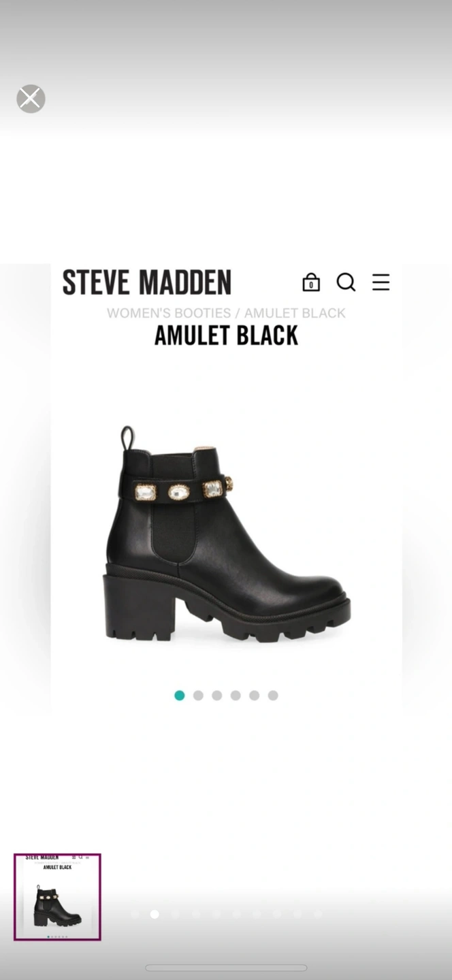Tap the last faint page indicator dot
The height and width of the screenshot is (980, 452).
(318, 914)
